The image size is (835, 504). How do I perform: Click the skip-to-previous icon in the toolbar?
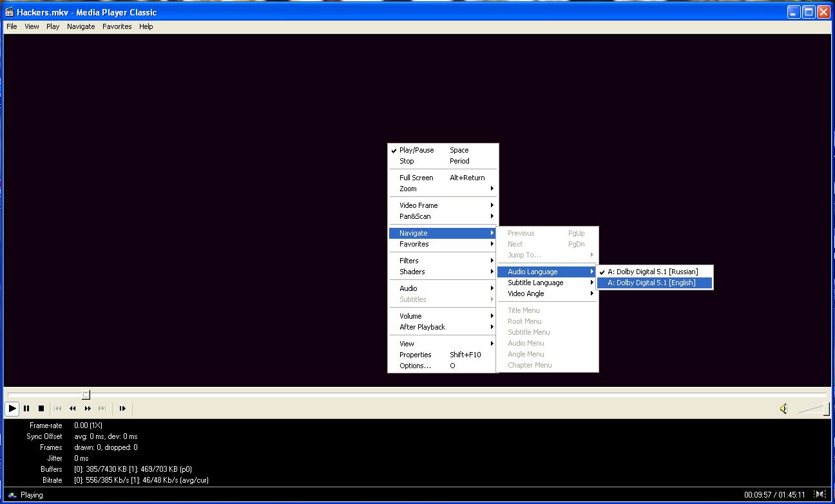tap(57, 408)
